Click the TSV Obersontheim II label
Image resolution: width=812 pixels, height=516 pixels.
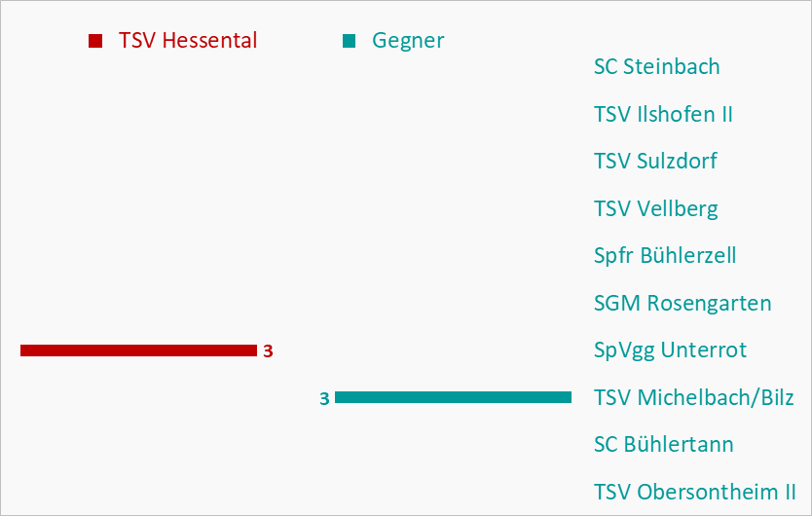pyautogui.click(x=694, y=492)
